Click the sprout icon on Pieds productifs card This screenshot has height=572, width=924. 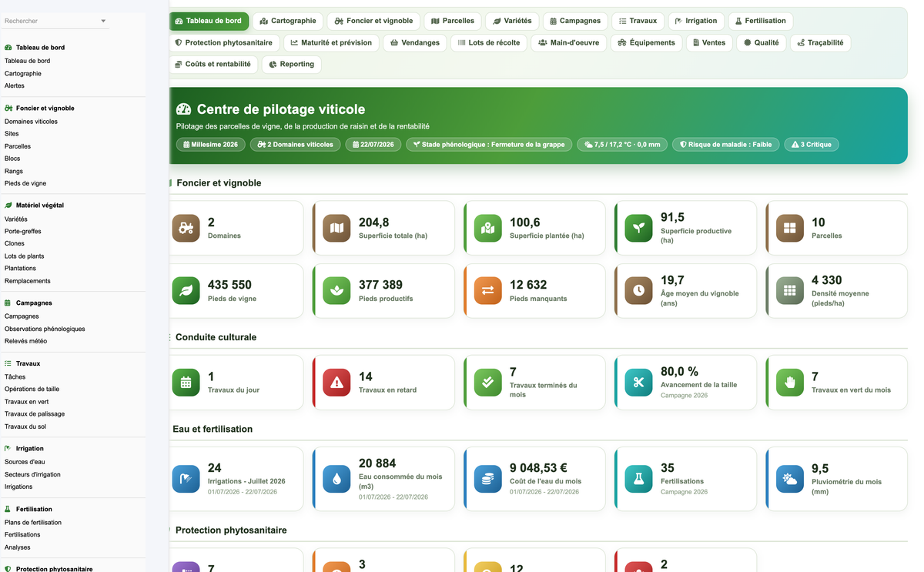pyautogui.click(x=336, y=290)
